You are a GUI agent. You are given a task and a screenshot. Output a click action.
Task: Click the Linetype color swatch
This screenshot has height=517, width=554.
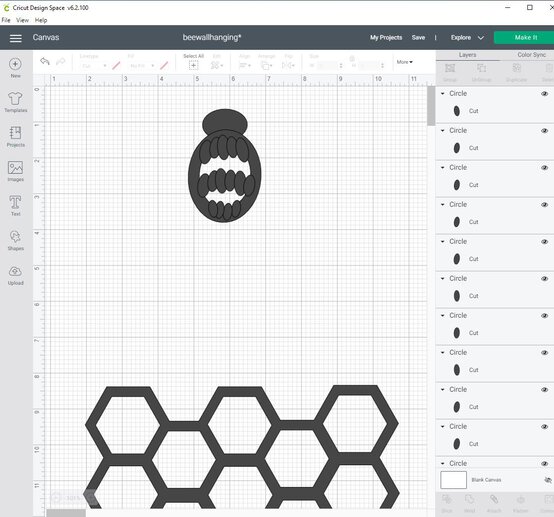[116, 66]
